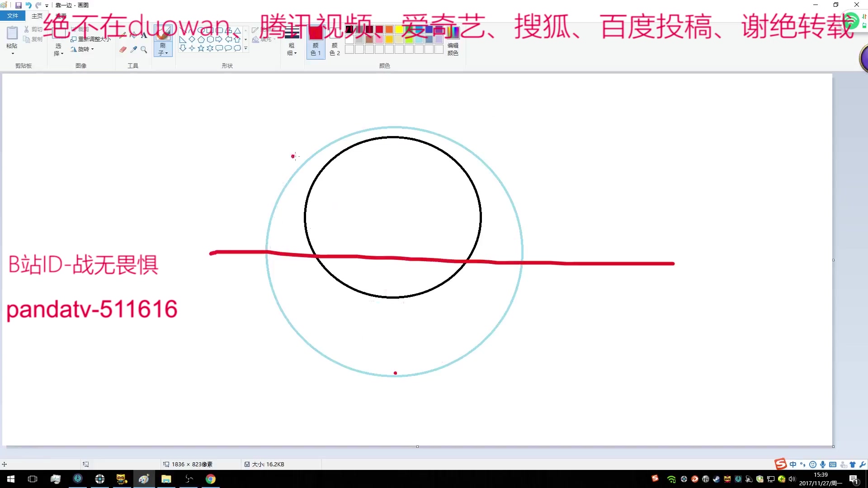Open the Select (选择) dropdown
Screen dimensions: 868x488
point(58,50)
